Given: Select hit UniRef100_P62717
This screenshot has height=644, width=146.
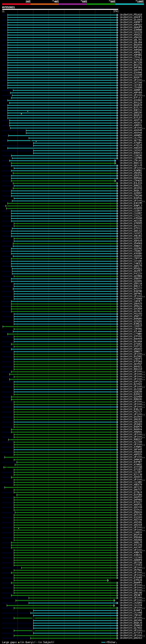Looking at the screenshot, I should (x=131, y=412).
